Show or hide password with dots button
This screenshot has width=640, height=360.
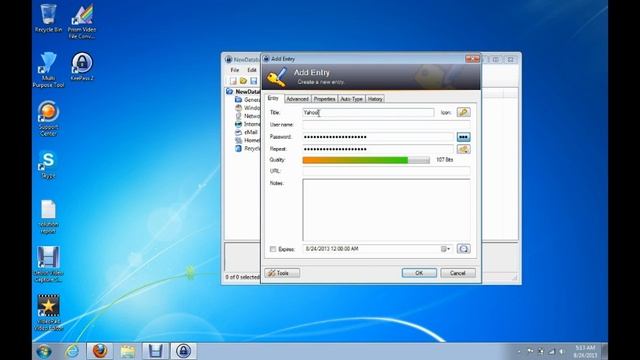click(x=463, y=137)
